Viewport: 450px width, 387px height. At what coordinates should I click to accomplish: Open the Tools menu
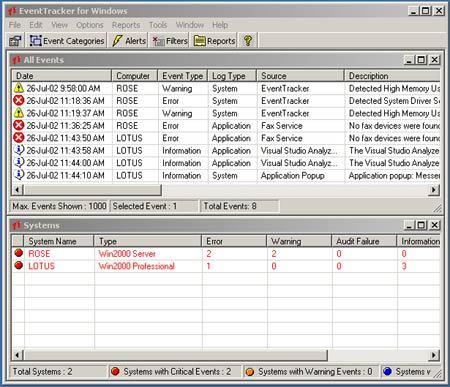[158, 25]
